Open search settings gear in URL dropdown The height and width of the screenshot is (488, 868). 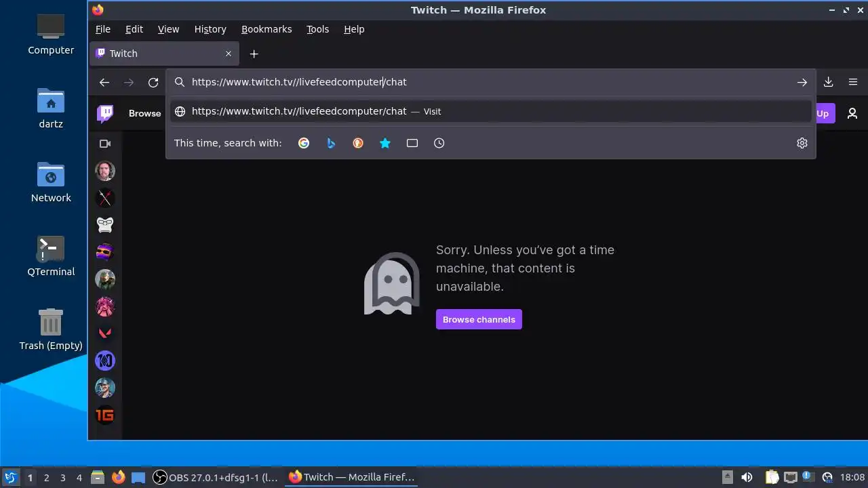[802, 143]
